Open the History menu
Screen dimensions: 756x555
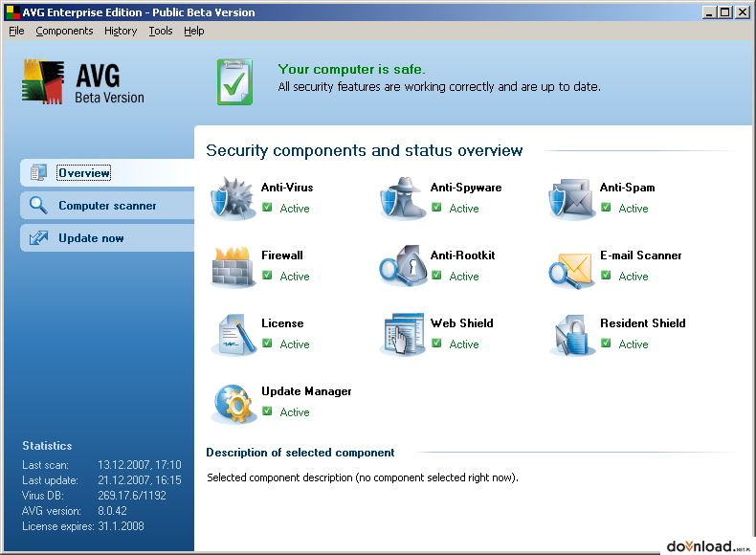tap(121, 31)
